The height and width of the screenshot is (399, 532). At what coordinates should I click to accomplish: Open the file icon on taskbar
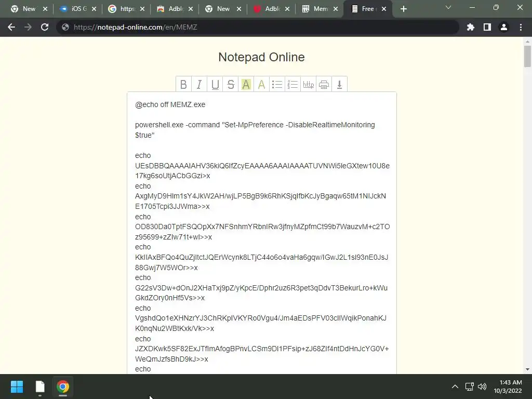(x=40, y=387)
